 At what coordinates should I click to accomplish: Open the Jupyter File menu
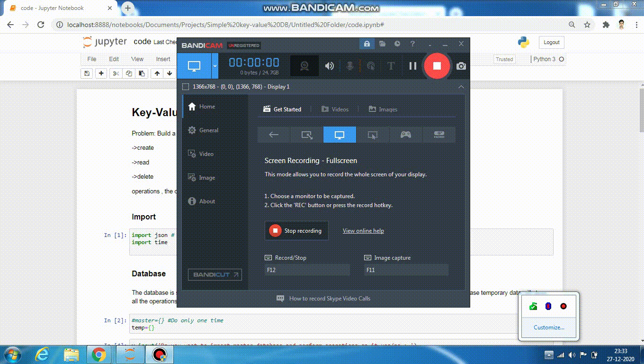(x=92, y=59)
